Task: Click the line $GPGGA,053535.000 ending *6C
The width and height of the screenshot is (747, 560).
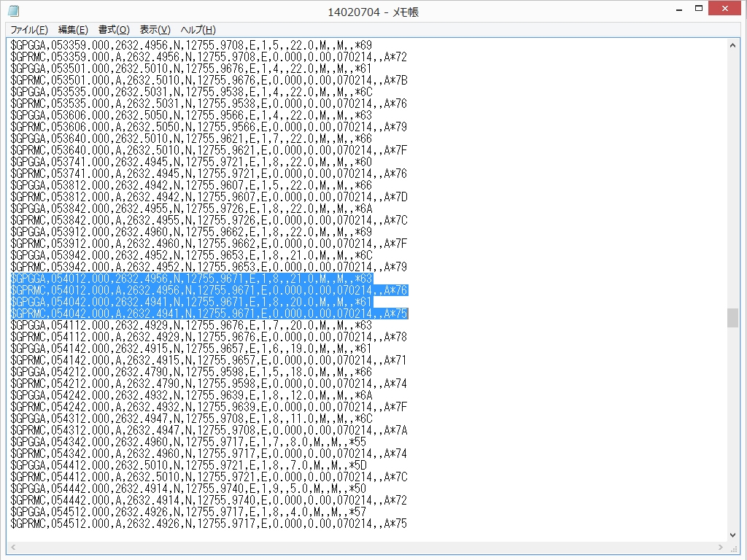Action: pos(192,92)
